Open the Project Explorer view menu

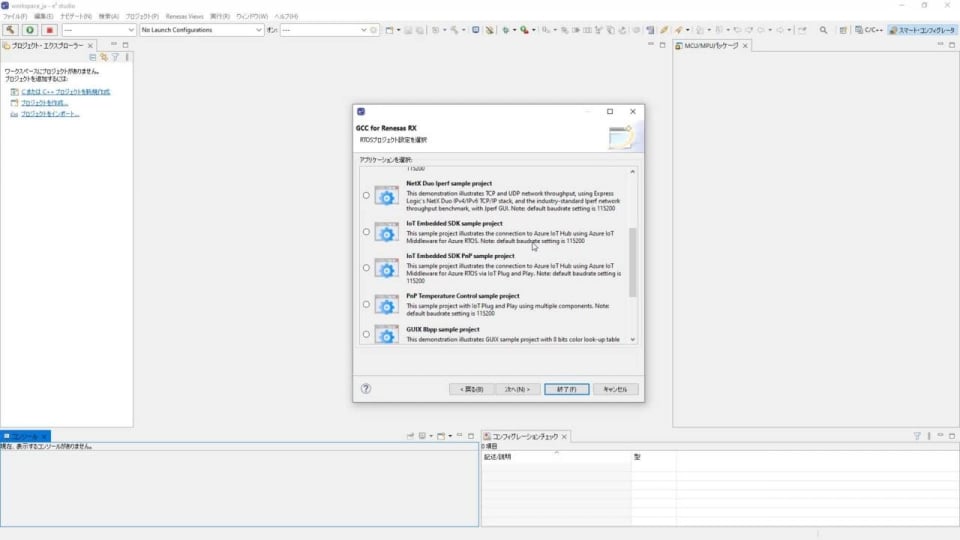[127, 58]
